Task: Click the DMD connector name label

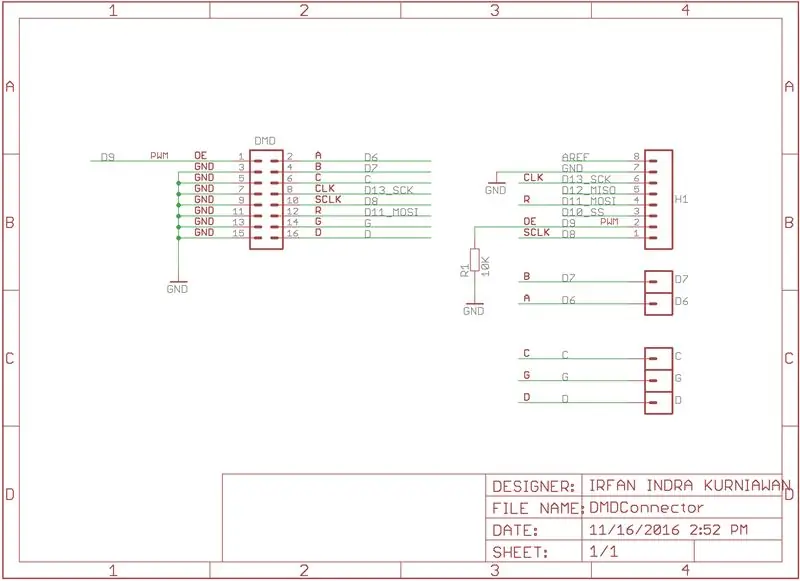Action: [x=265, y=141]
